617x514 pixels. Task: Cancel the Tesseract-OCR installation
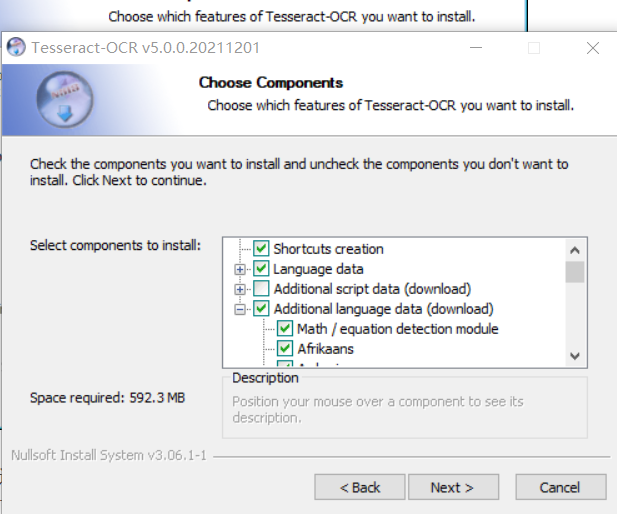tap(561, 487)
